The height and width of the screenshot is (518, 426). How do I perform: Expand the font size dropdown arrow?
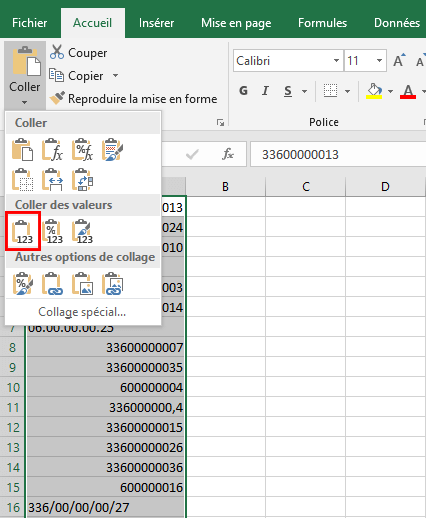click(379, 61)
